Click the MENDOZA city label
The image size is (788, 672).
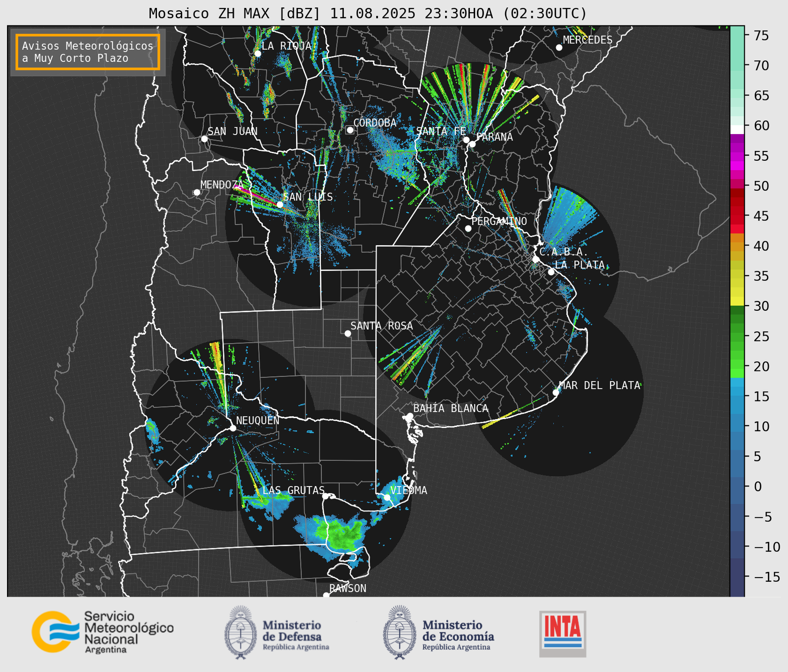222,185
